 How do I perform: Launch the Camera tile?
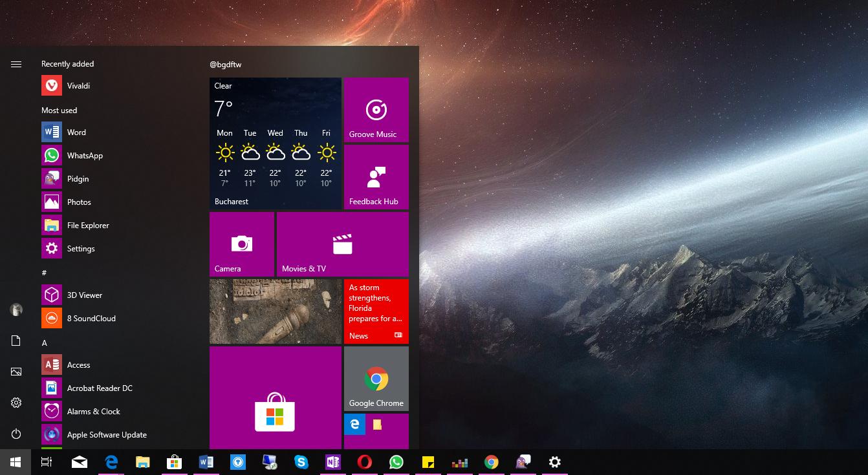coord(242,244)
